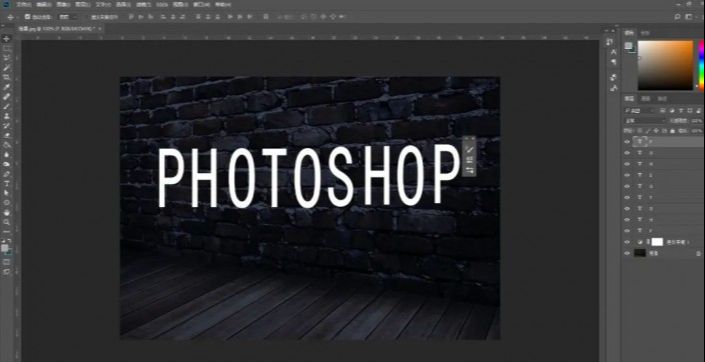Close the open document tab
The image size is (705, 362).
(100, 29)
